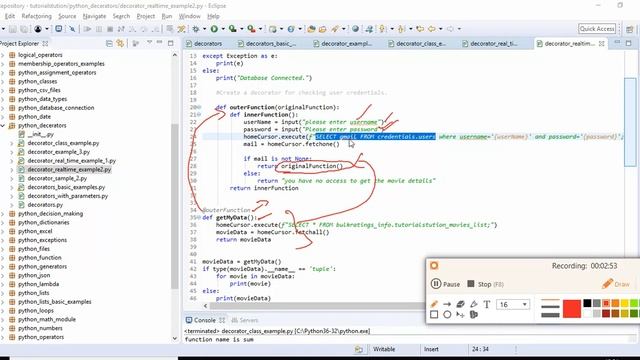The width and height of the screenshot is (640, 360).
Task: Select the thick line width option
Action: tap(550, 315)
